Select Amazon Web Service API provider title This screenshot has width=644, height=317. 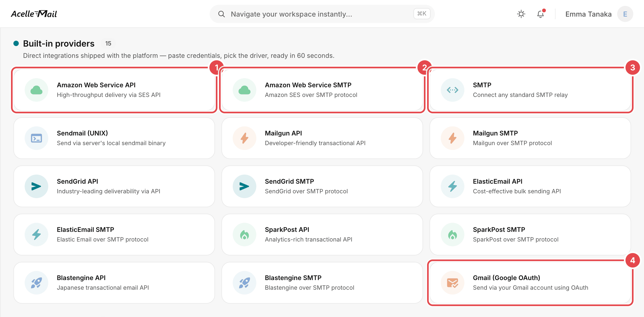pos(96,85)
